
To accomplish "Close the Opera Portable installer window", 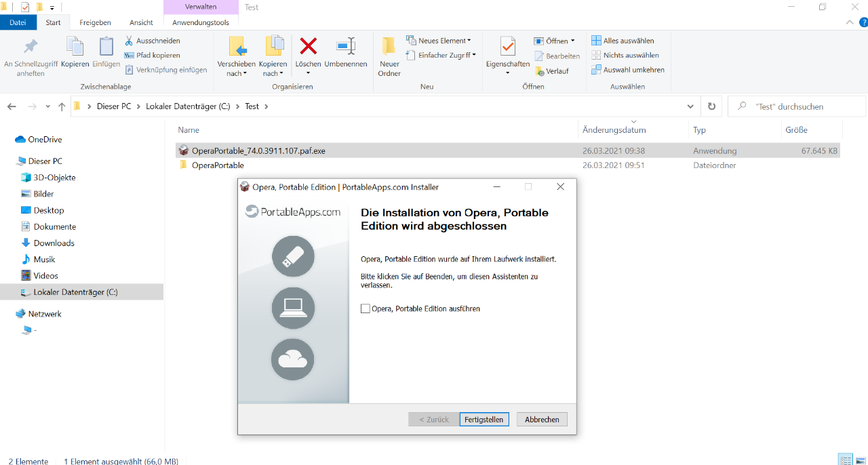I will pyautogui.click(x=560, y=187).
